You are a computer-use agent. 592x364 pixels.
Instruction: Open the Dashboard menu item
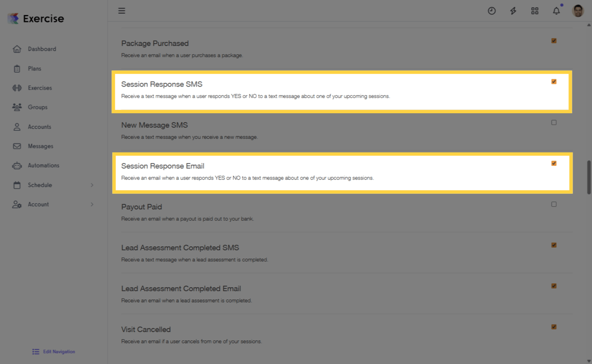click(42, 49)
